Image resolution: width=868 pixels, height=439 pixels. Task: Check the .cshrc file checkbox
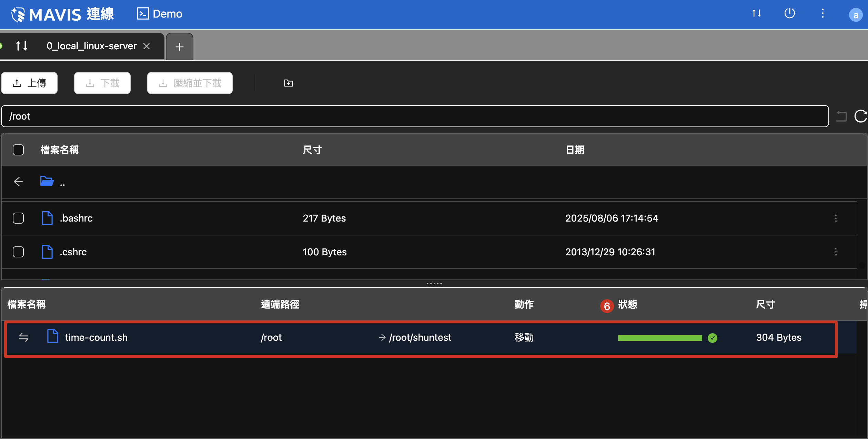18,252
